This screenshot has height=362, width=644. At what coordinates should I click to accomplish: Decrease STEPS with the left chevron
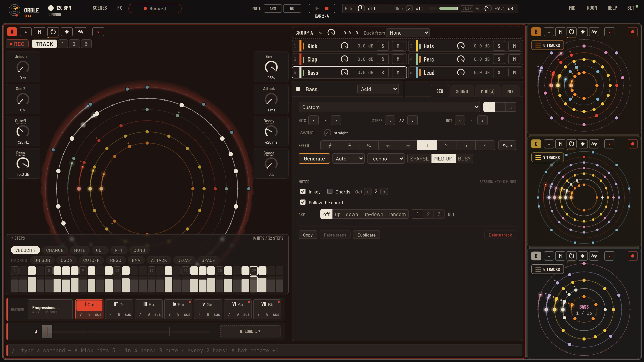tap(390, 121)
